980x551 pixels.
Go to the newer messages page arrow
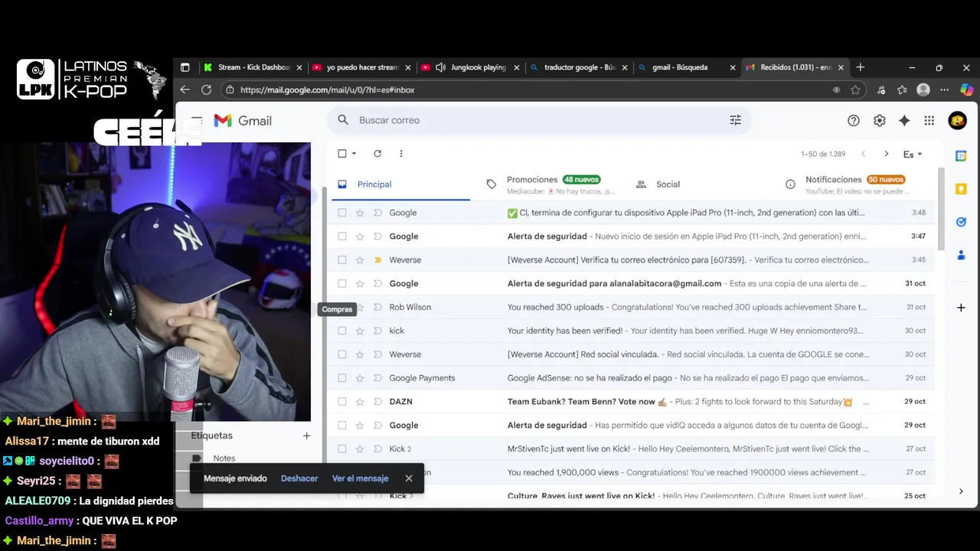click(x=863, y=154)
